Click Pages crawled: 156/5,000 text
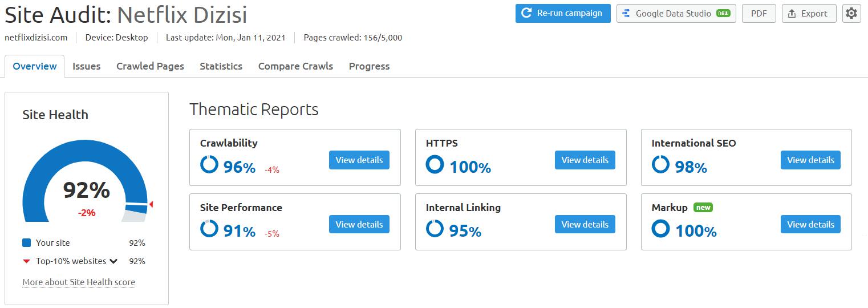 (353, 38)
